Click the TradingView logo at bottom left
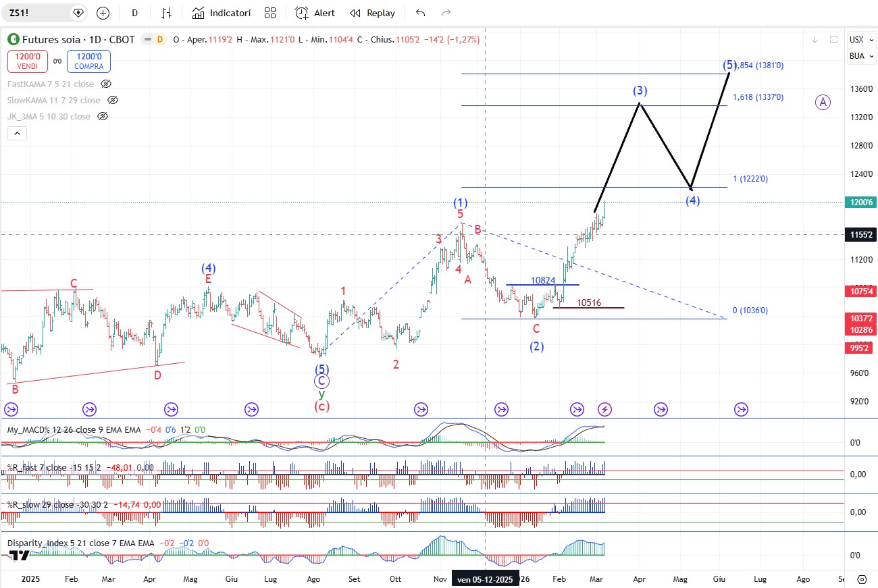This screenshot has width=878, height=588. point(19,556)
